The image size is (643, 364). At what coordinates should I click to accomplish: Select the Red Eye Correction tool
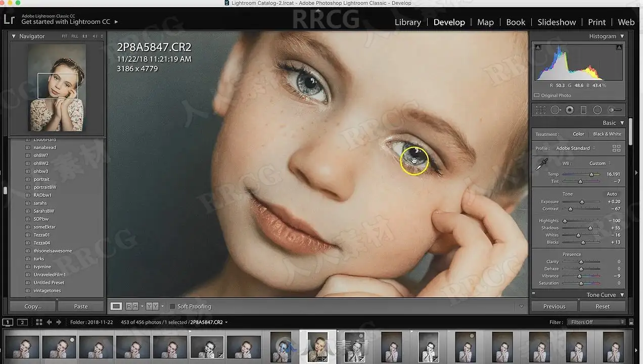(570, 110)
